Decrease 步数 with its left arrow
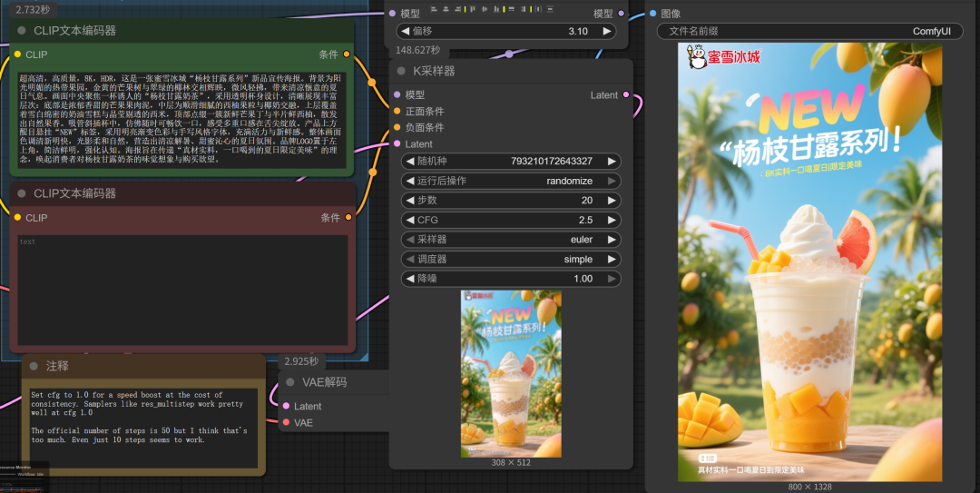 click(410, 201)
